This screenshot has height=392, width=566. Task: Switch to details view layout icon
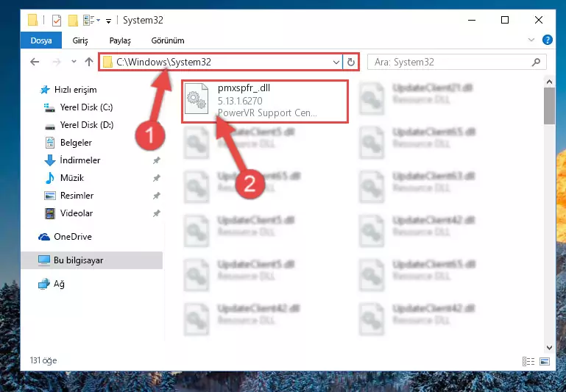(x=528, y=361)
